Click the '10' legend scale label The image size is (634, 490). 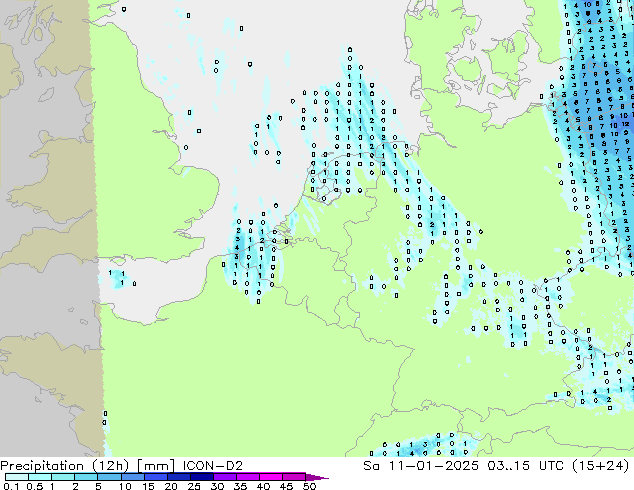point(125,486)
